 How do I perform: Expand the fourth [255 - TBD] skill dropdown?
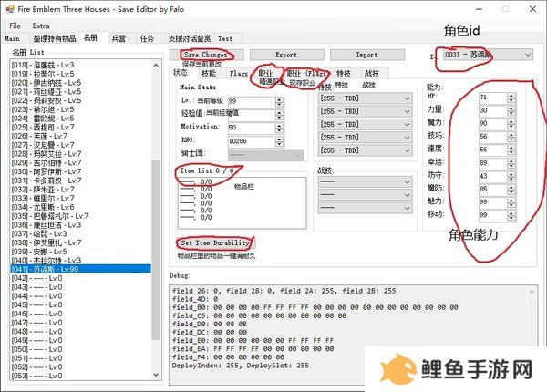[366, 138]
